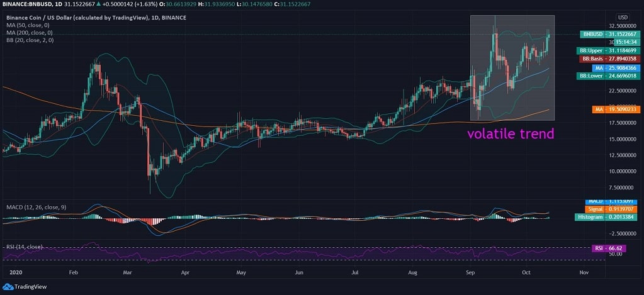Click the Apr label on time axis

[x=185, y=272]
